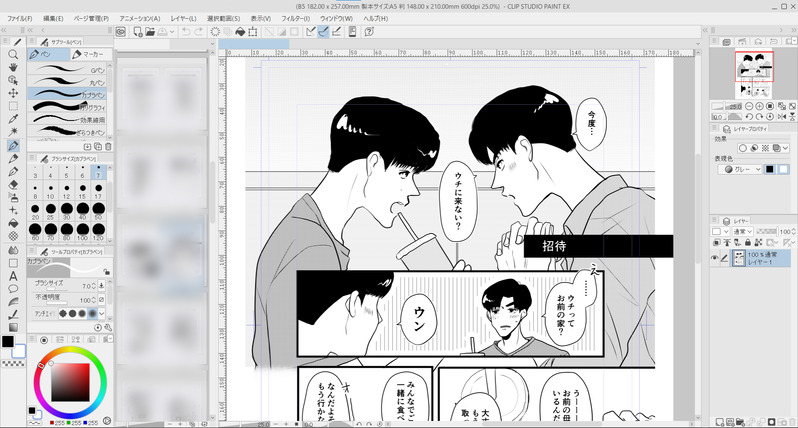798x428 pixels.
Task: Select the Auto select magic wand tool
Action: coord(13,132)
